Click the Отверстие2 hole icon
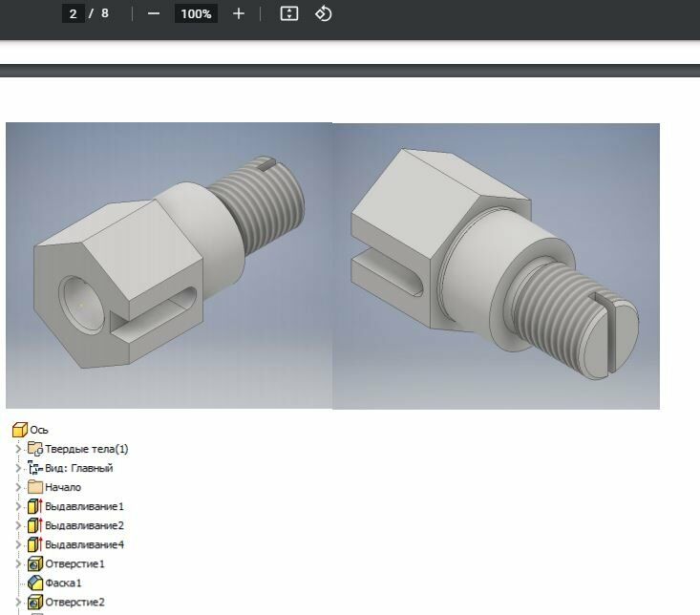This screenshot has width=700, height=615. coord(35,602)
